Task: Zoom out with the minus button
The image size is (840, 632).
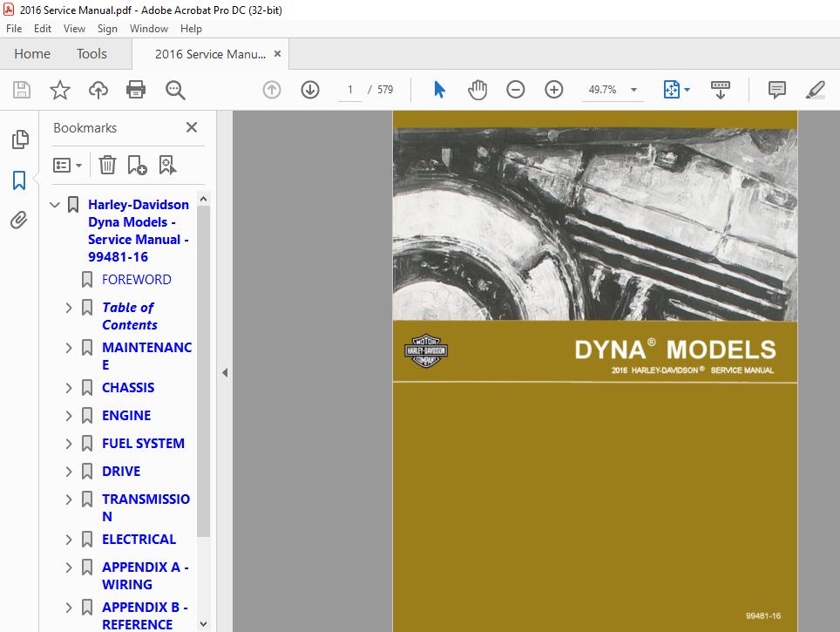Action: tap(515, 90)
